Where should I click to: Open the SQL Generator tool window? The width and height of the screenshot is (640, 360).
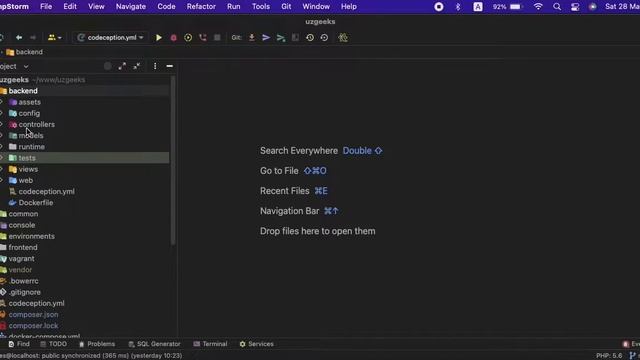[x=154, y=344]
